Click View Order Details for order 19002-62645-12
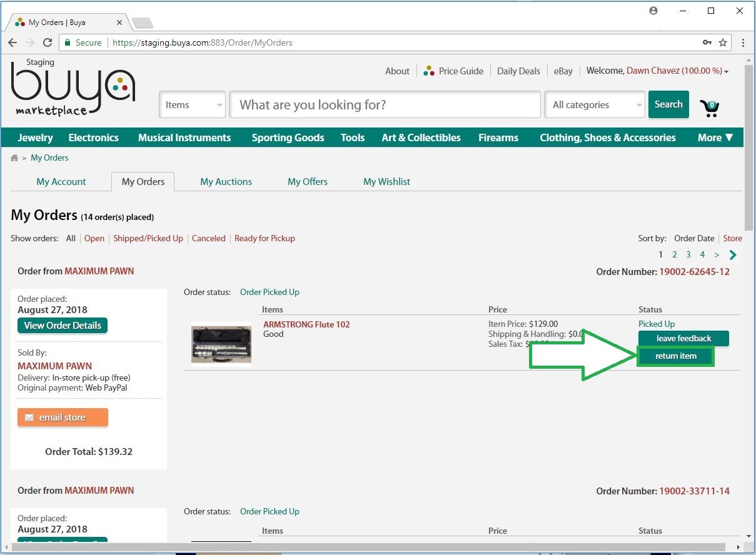Image resolution: width=756 pixels, height=555 pixels. coord(63,325)
